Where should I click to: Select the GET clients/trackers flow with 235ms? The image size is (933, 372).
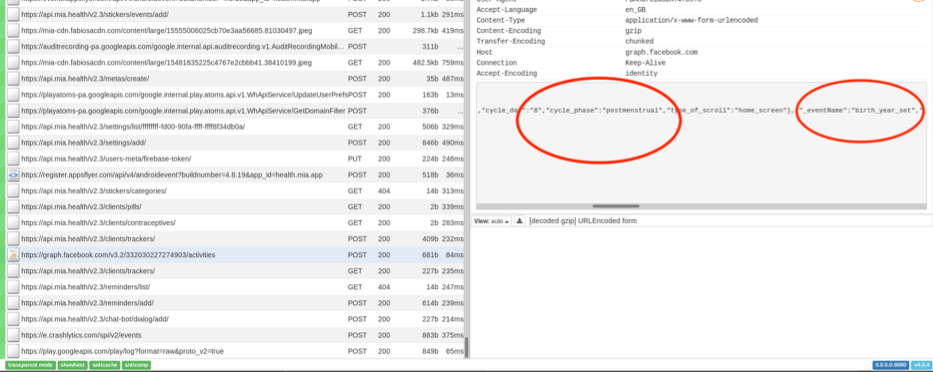(x=235, y=271)
